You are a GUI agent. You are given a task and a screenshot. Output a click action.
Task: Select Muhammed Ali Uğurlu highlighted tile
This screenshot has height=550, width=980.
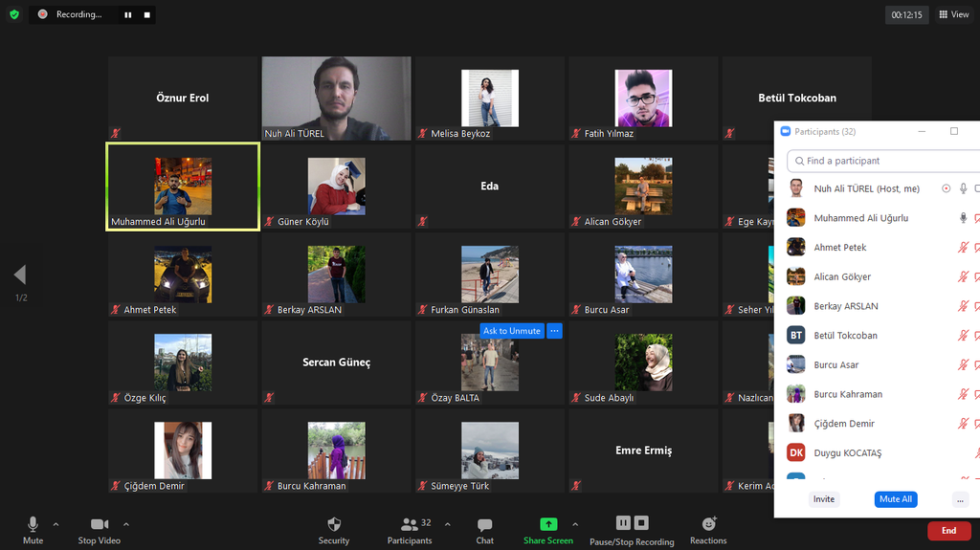coord(183,187)
